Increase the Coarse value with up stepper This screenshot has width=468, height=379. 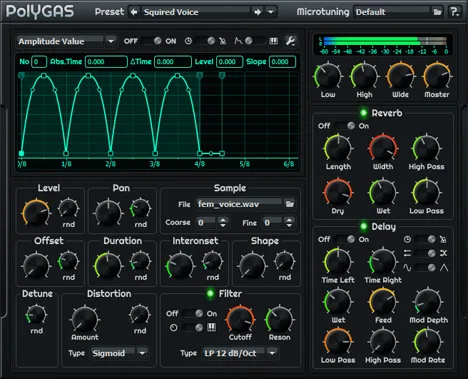(223, 220)
